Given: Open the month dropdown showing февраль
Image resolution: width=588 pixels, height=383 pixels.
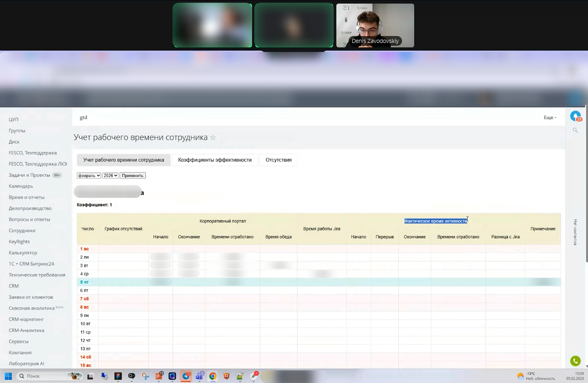Looking at the screenshot, I should [89, 176].
